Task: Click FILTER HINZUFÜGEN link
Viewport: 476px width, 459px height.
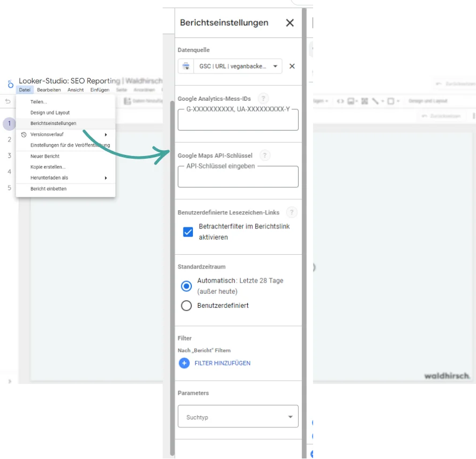Action: [x=222, y=363]
